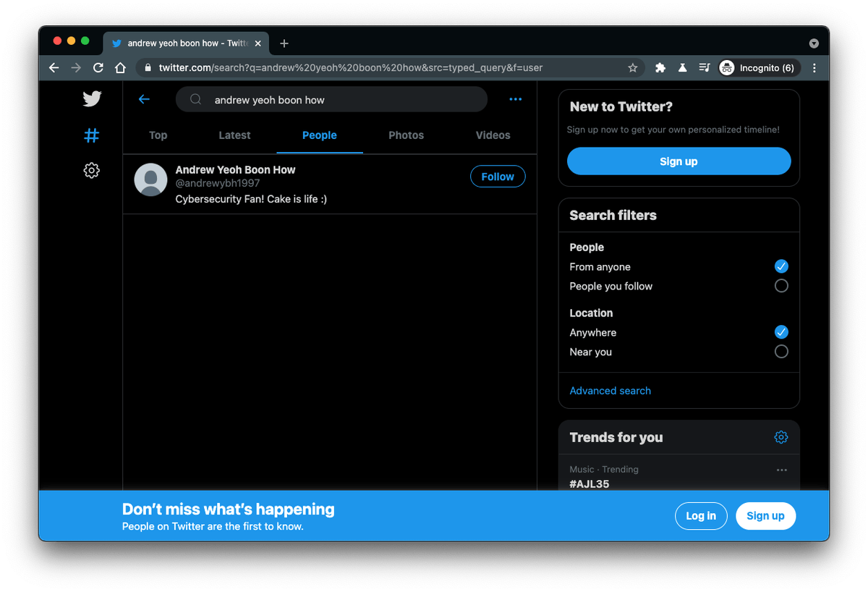Click the search magnifier icon
Screen dimensions: 868x592
[195, 100]
